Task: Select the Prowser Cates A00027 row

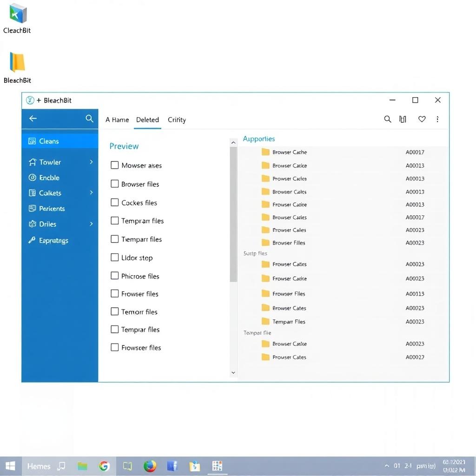Action: pyautogui.click(x=343, y=357)
